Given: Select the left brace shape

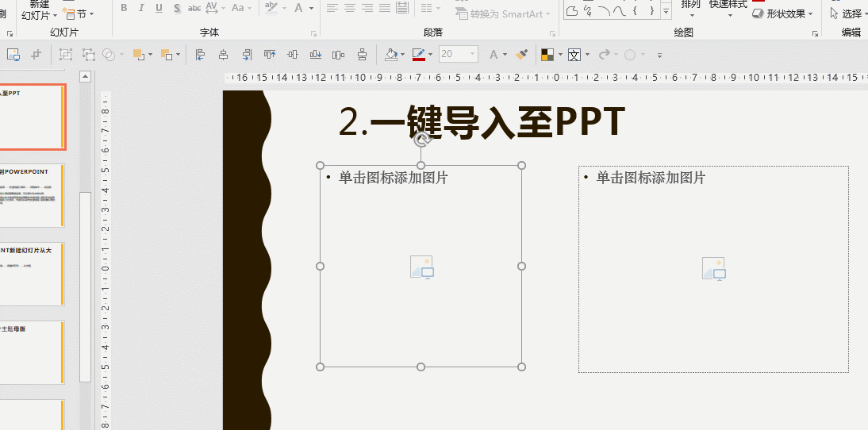Looking at the screenshot, I should tap(636, 11).
